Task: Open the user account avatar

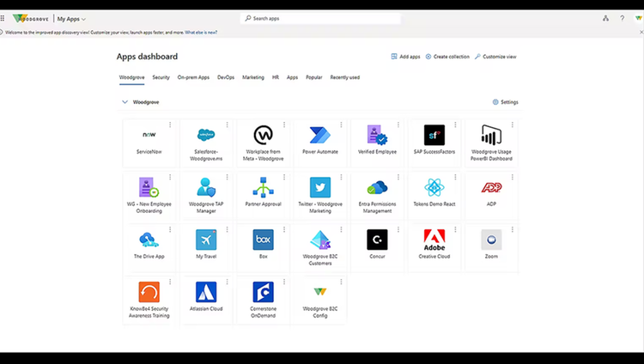Action: (639, 18)
